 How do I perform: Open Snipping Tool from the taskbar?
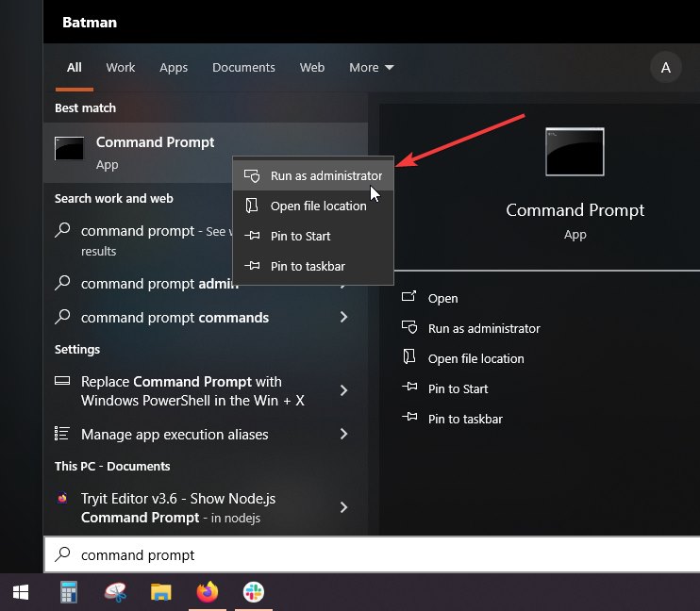[115, 592]
